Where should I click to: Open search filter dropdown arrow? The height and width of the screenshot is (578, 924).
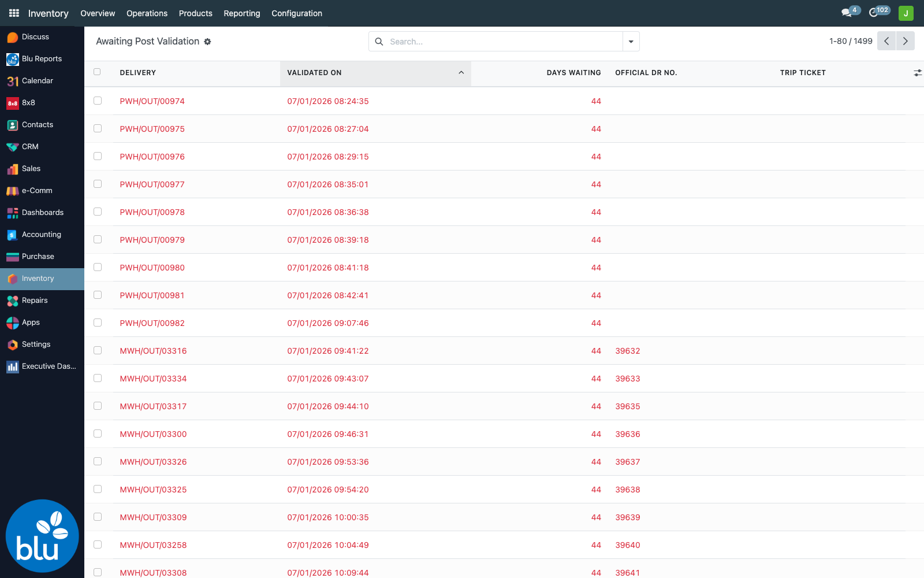click(631, 42)
